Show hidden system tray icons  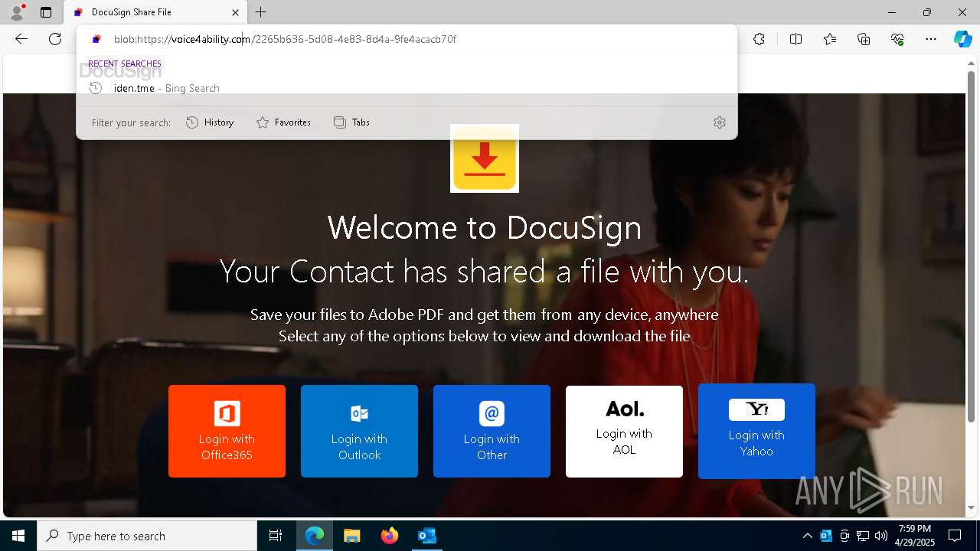pyautogui.click(x=808, y=536)
